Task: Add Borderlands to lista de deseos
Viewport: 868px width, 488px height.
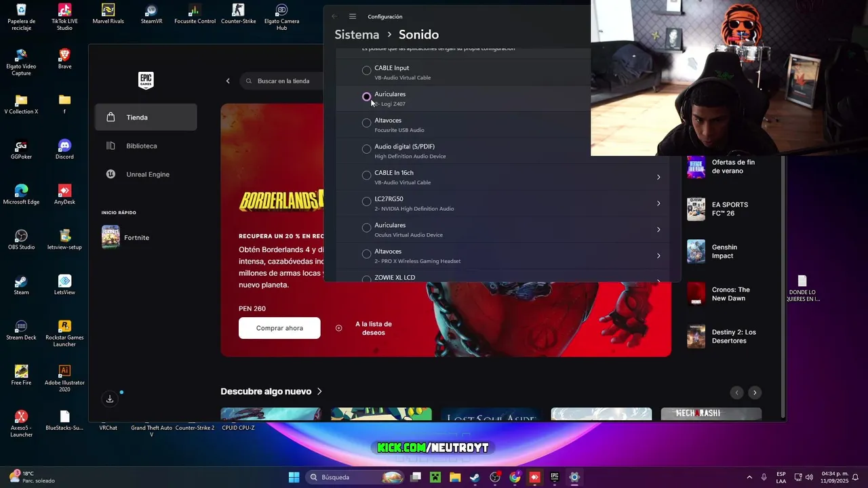Action: (366, 328)
